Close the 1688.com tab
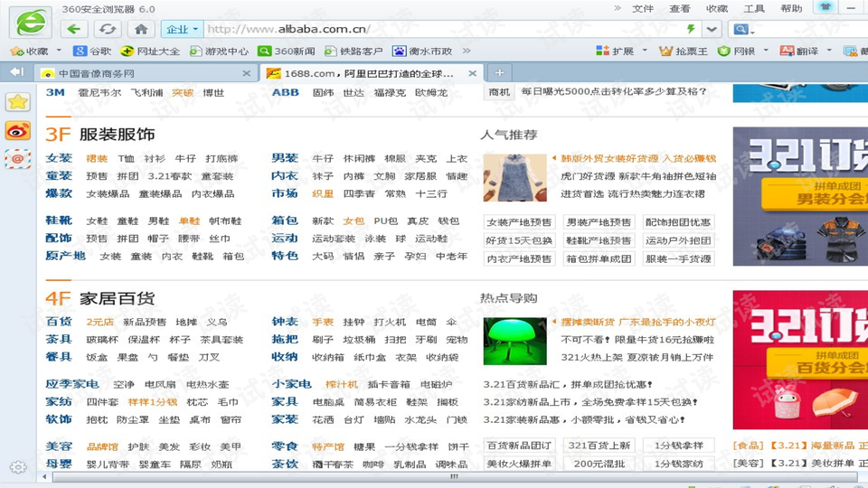 (471, 73)
